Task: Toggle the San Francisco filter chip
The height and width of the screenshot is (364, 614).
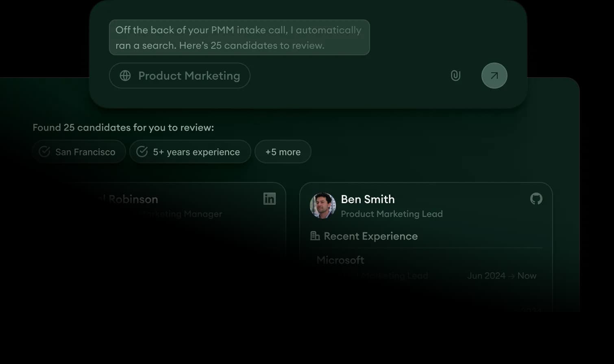Action: tap(79, 152)
